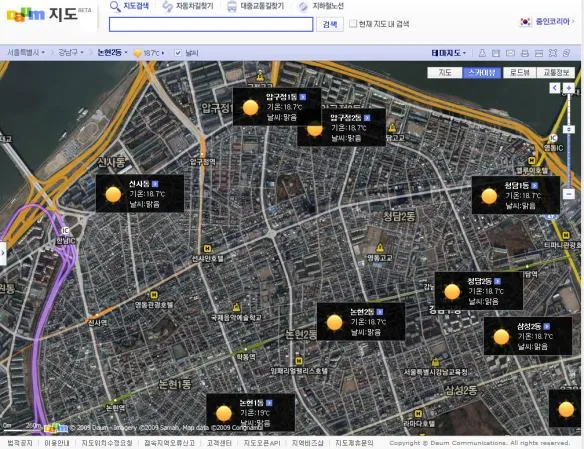This screenshot has width=584, height=449.
Task: Focus the map search input field
Action: click(211, 24)
